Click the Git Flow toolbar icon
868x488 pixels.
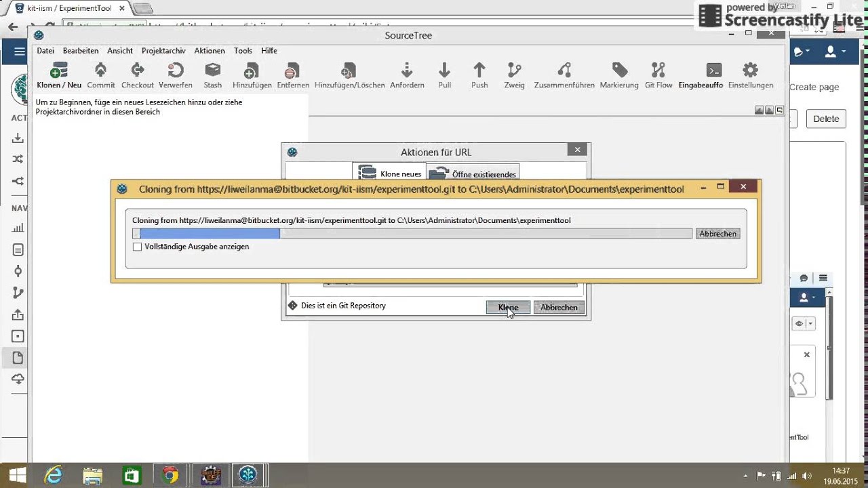click(658, 75)
